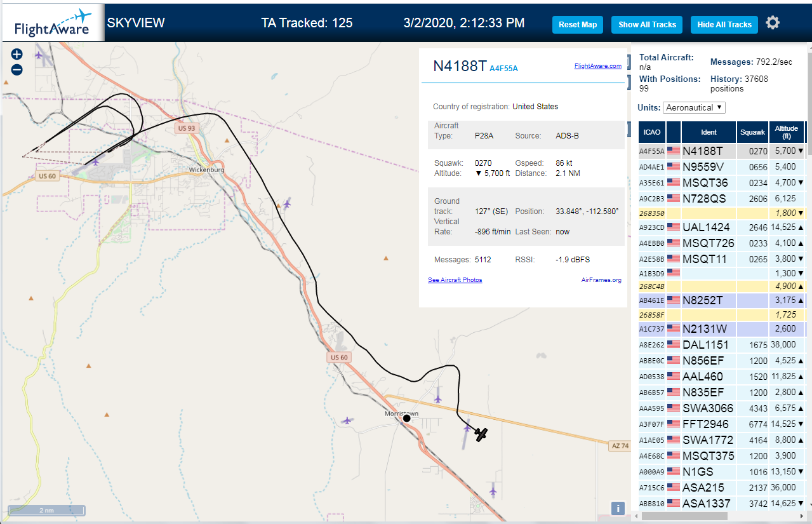This screenshot has width=812, height=524.
Task: Select the AAL460 aircraft row
Action: (x=722, y=377)
